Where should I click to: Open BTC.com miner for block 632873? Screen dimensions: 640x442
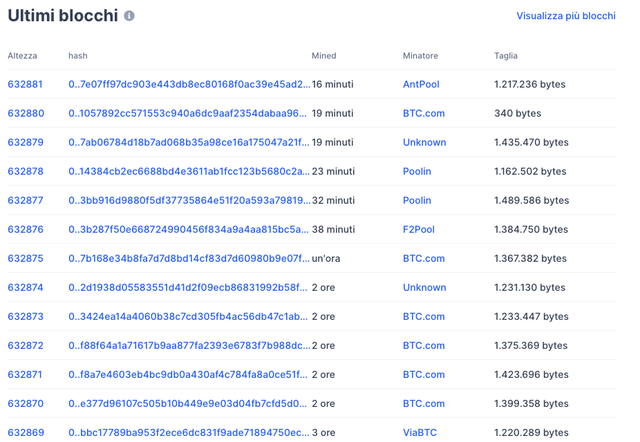pyautogui.click(x=424, y=316)
